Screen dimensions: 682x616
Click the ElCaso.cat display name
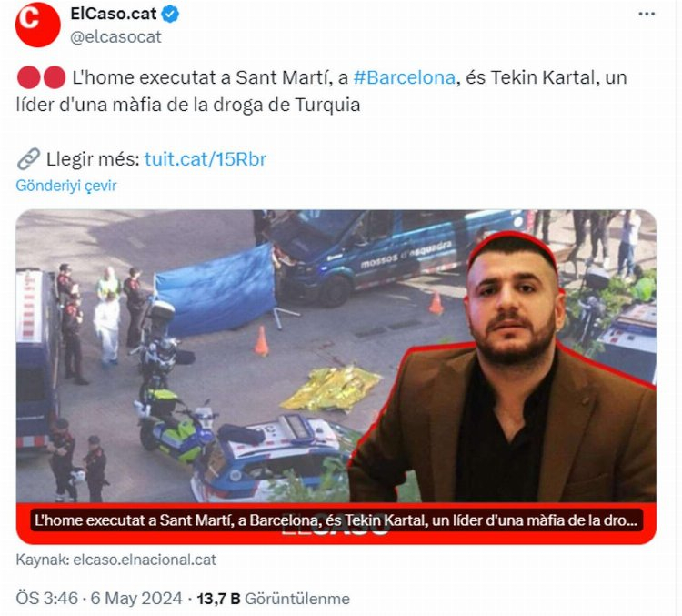[x=113, y=14]
